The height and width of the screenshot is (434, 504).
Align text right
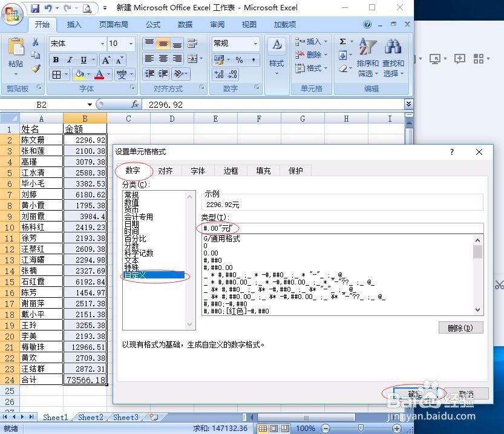[x=177, y=59]
